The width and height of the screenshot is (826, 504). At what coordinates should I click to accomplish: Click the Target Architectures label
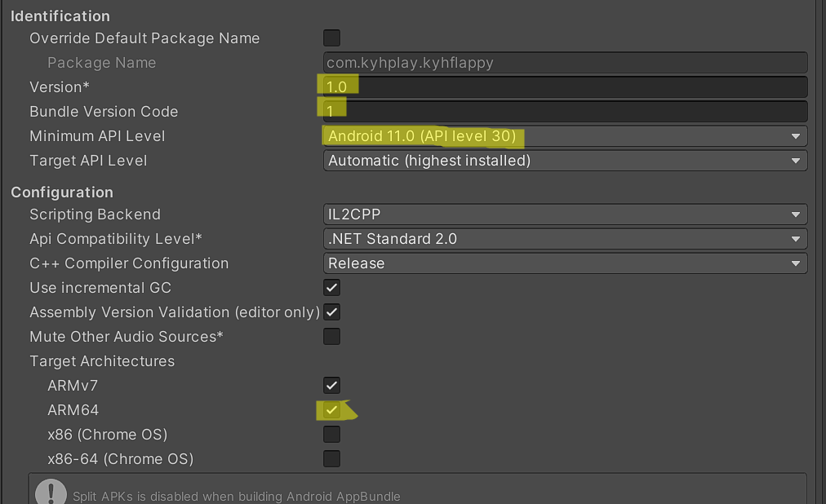(102, 361)
